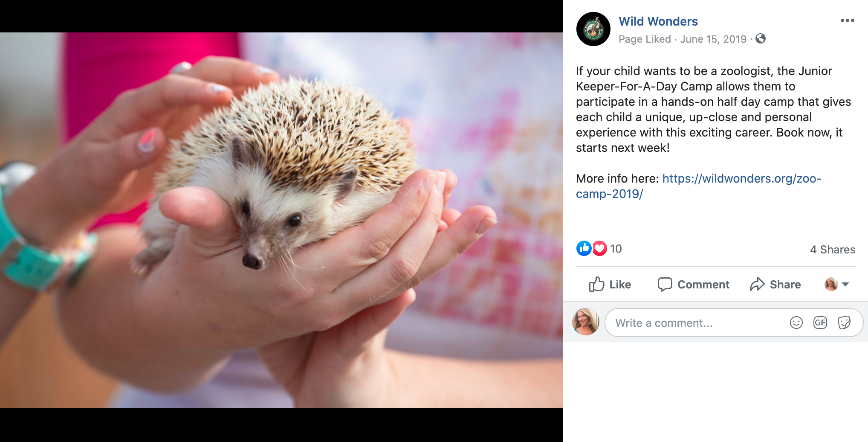868x442 pixels.
Task: View the 4 Shares list
Action: [832, 249]
